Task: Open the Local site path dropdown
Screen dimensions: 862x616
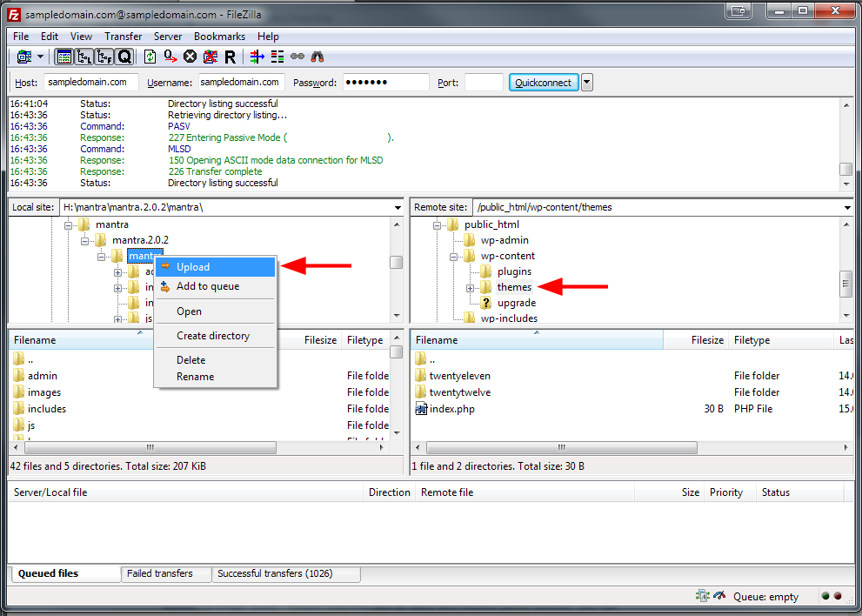Action: pos(398,207)
